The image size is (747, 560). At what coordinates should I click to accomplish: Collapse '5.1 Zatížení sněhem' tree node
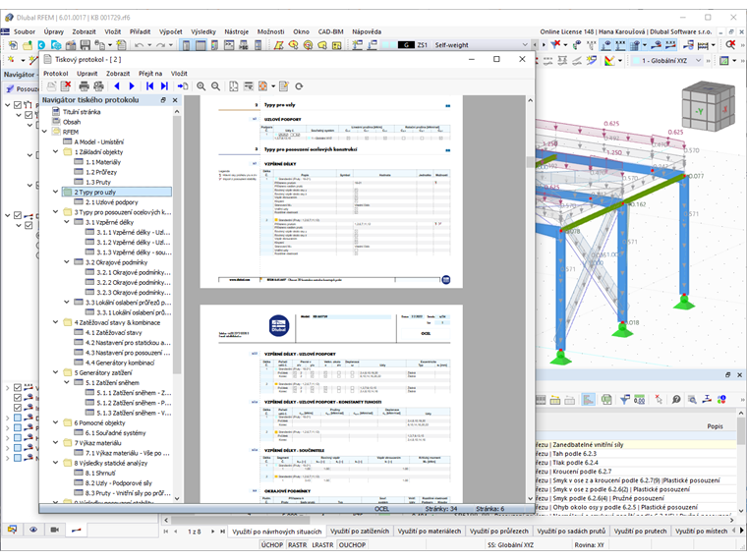(67, 382)
